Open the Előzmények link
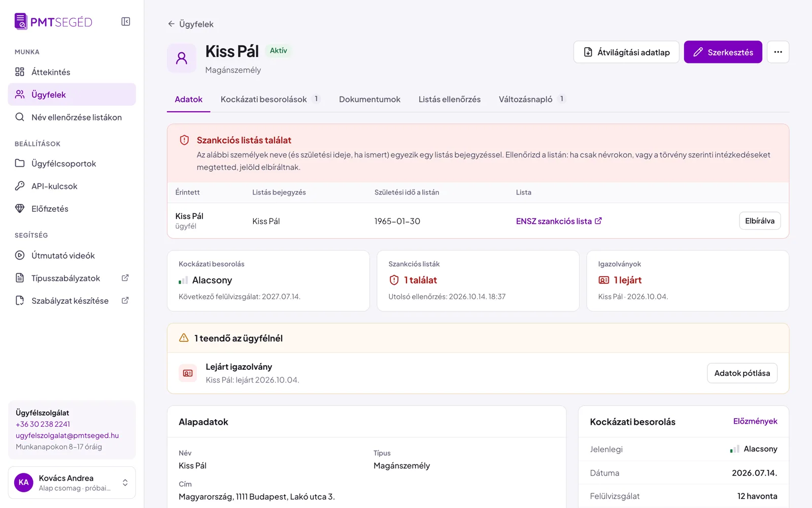This screenshot has width=812, height=508. [755, 421]
